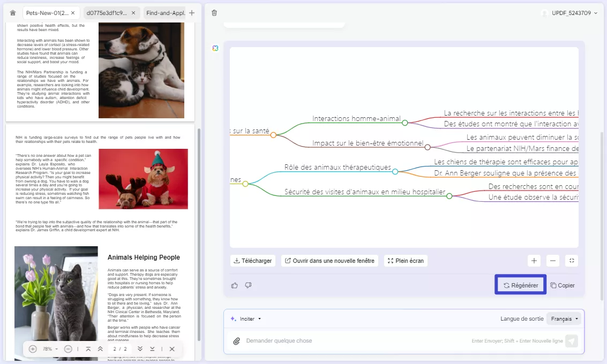Open the Français output language dropdown
This screenshot has height=364, width=607.
pos(565,318)
